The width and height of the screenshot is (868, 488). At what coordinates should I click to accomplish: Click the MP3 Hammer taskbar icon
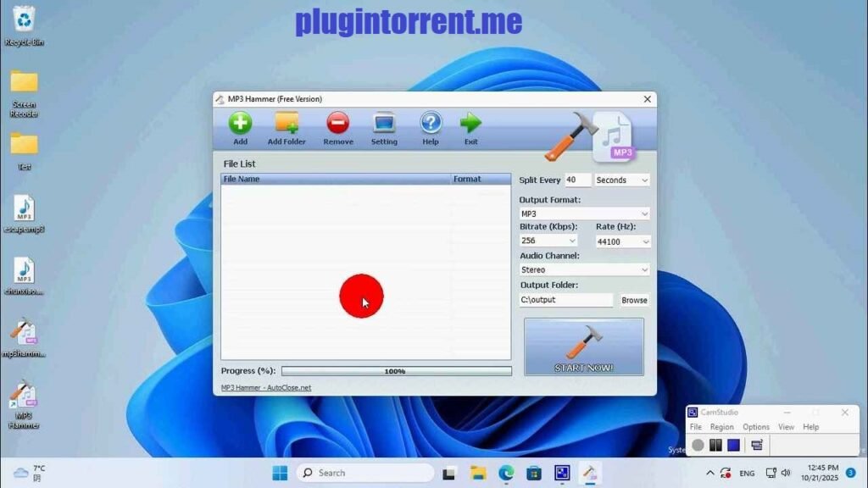tap(590, 473)
